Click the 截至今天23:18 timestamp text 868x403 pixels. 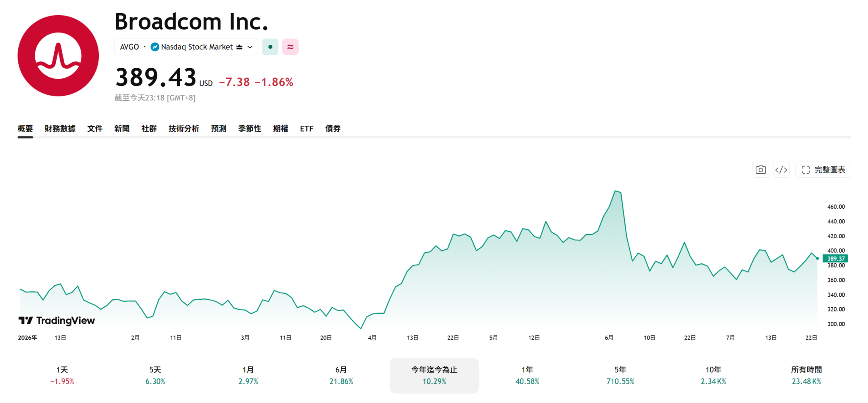tap(155, 98)
